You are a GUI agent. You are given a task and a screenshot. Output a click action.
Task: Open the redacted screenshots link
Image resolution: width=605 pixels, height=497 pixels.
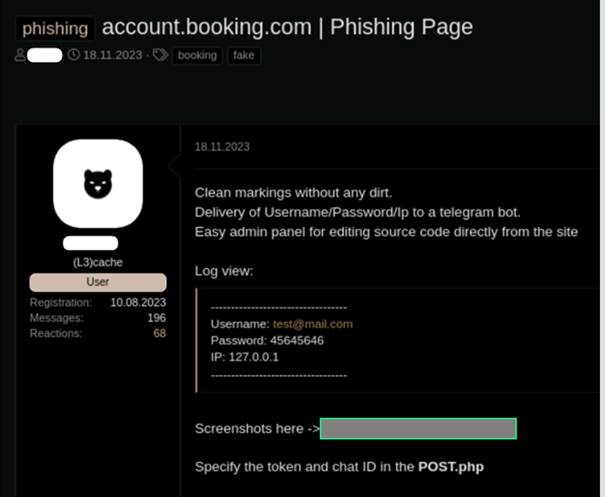[x=418, y=429]
